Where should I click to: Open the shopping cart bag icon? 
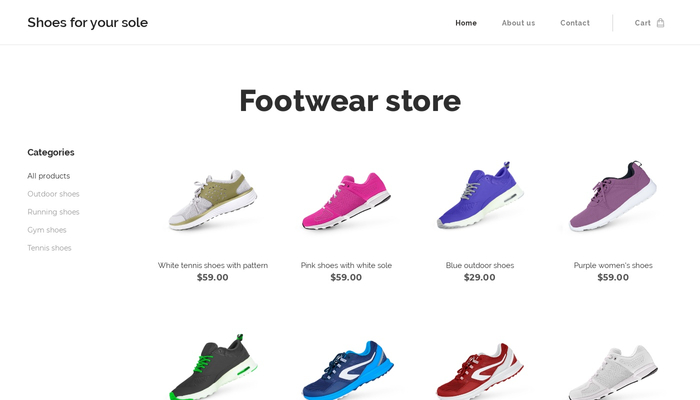[660, 23]
